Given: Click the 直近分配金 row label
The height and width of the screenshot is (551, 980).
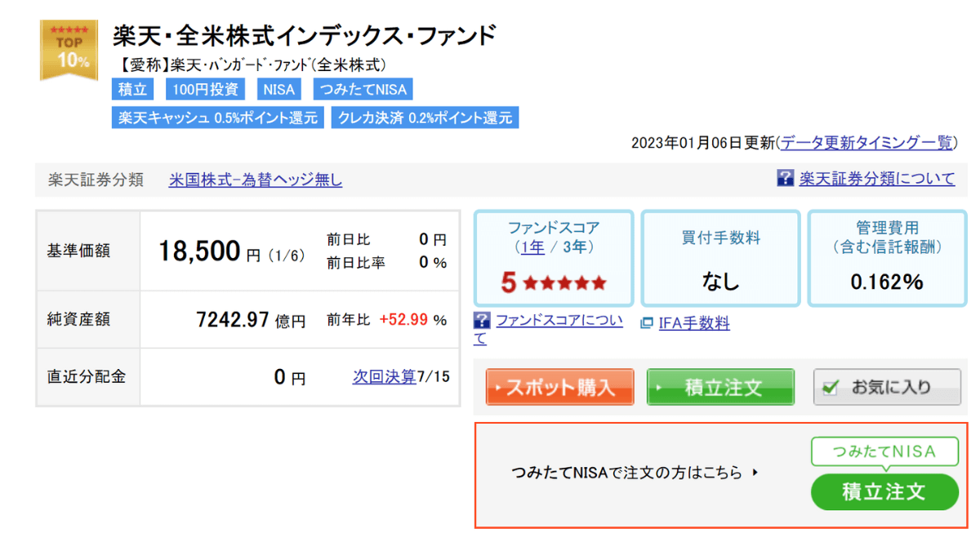Looking at the screenshot, I should (87, 377).
